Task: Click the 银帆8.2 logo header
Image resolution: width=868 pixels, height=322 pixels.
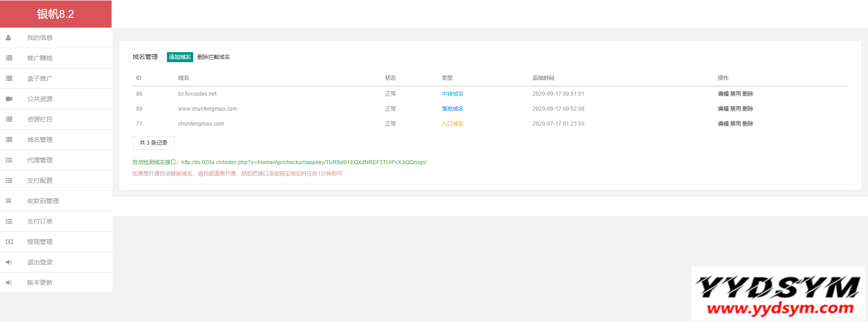Action: [x=55, y=14]
